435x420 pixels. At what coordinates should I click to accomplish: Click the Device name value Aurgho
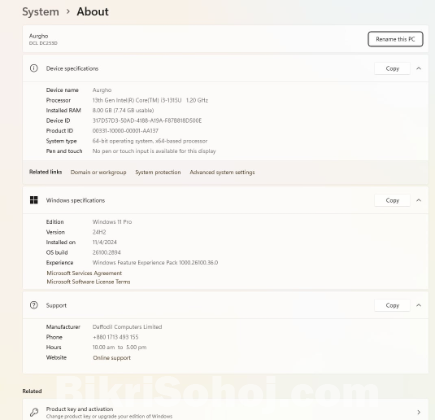point(102,90)
